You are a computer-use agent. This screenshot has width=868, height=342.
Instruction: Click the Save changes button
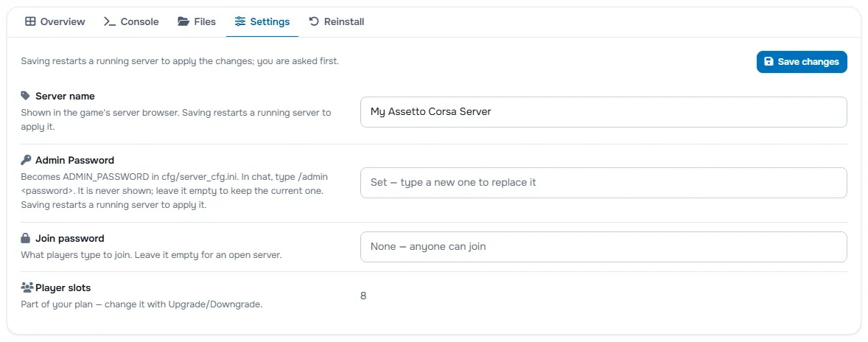point(802,61)
